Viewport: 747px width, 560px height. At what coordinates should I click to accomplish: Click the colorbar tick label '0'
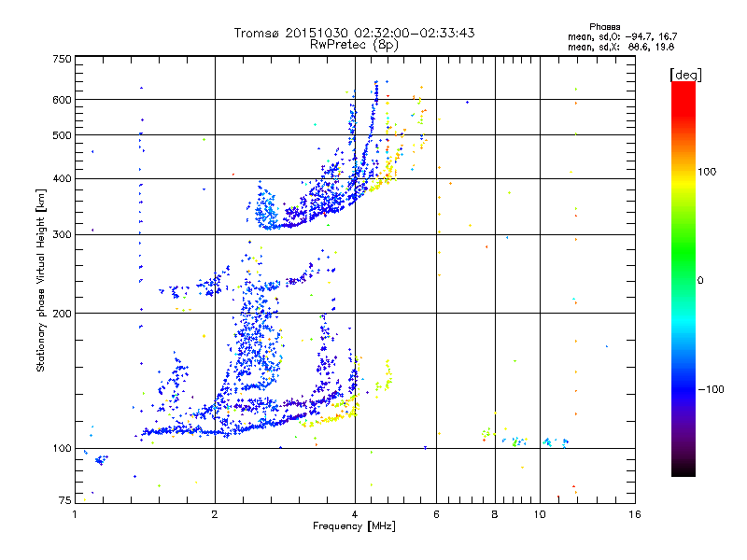[700, 281]
